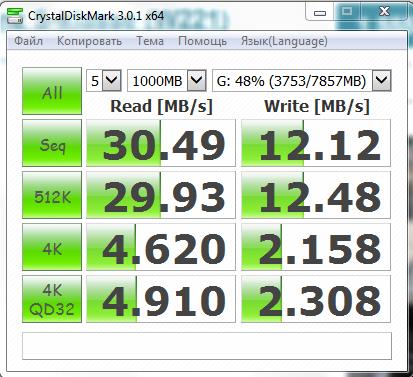The width and height of the screenshot is (413, 377).
Task: Minimize the CrystalDiskMark window
Action: pyautogui.click(x=320, y=13)
